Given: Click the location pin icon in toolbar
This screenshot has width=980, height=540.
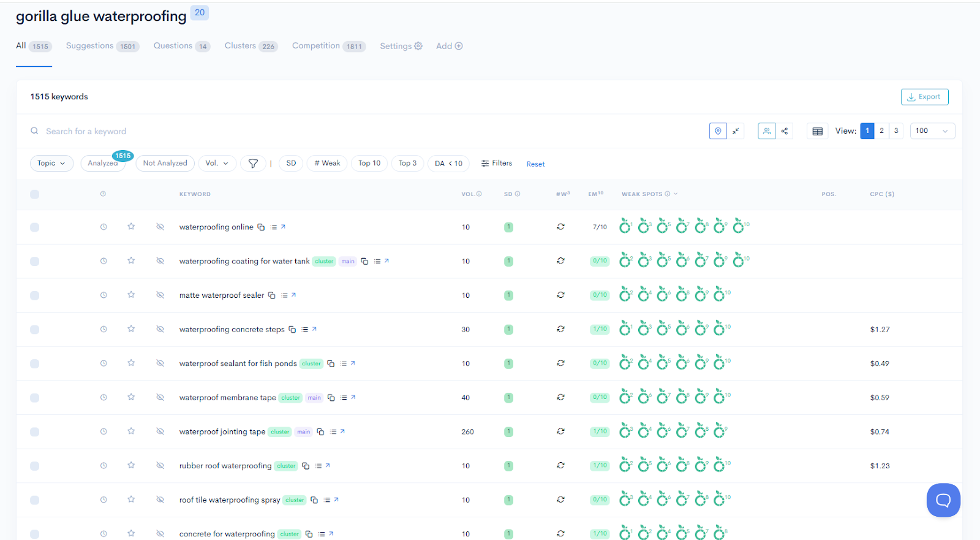Looking at the screenshot, I should tap(718, 131).
